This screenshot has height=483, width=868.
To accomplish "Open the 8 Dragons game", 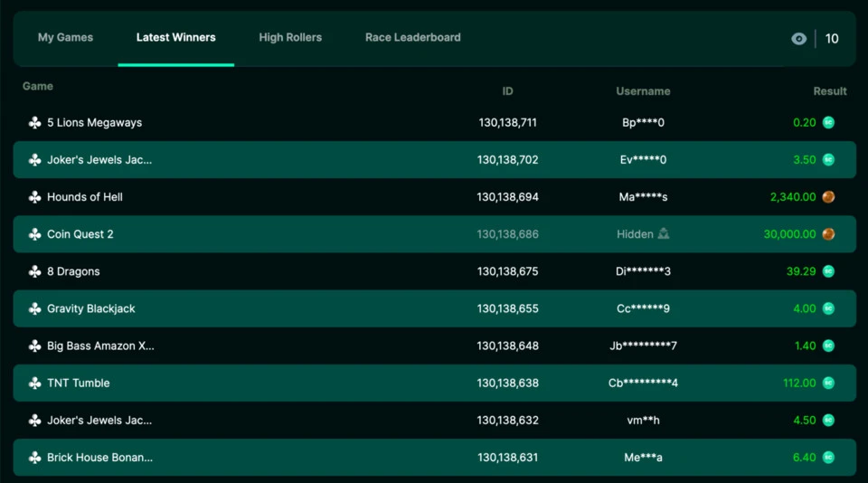I will click(73, 271).
